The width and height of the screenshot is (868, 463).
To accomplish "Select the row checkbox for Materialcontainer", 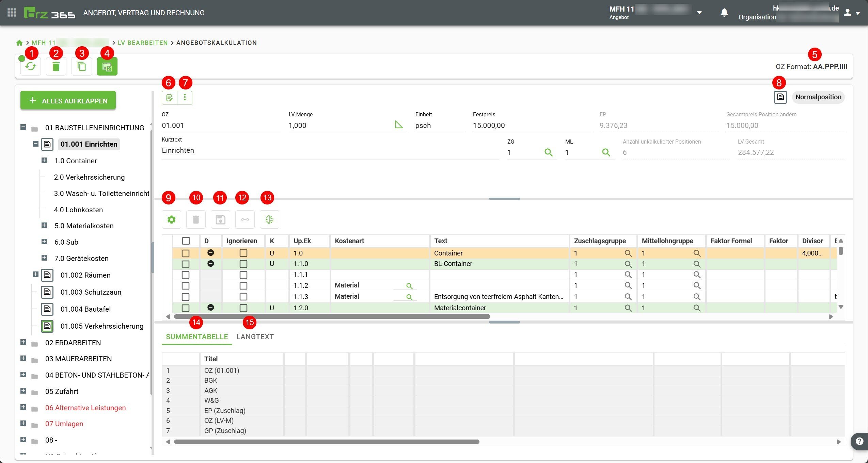I will (x=186, y=308).
